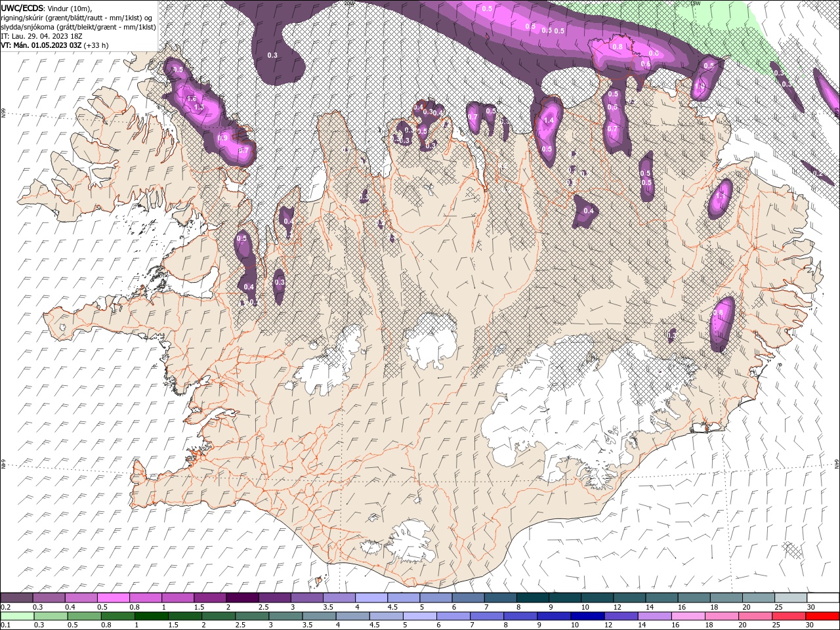Select the white 30 swatch ending the upper legend row
This screenshot has width=840, height=630.
click(822, 598)
